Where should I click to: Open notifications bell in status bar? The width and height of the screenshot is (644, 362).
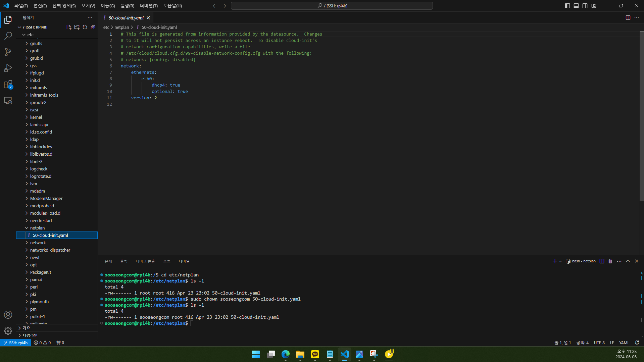(x=637, y=343)
